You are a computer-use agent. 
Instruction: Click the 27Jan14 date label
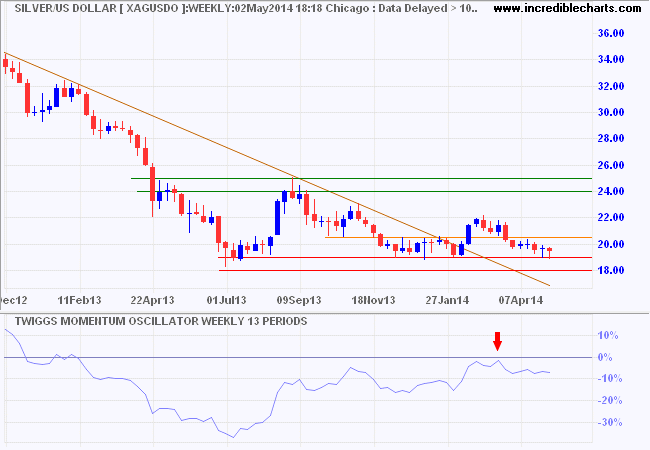[x=447, y=300]
